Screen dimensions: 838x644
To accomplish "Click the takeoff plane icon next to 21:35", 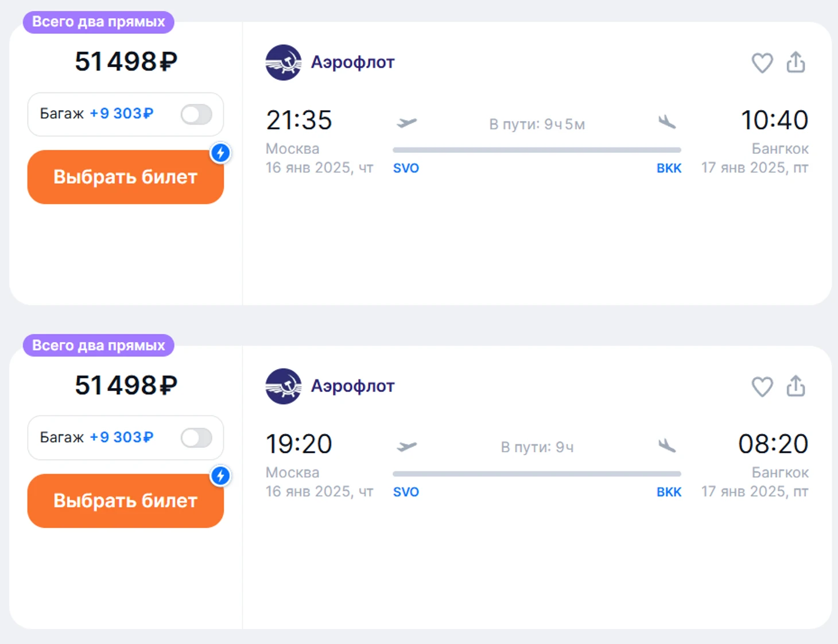I will click(406, 123).
